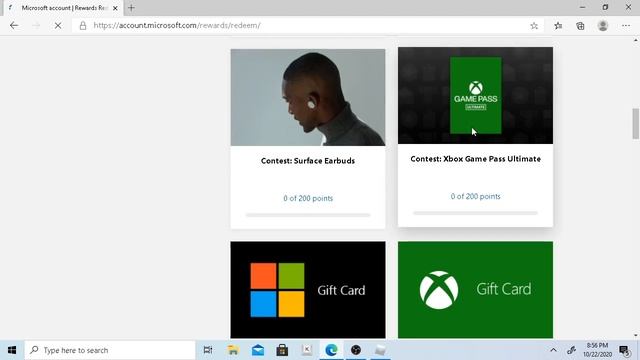Viewport: 640px width, 360px height.
Task: Open the K app taskbar icon
Action: 307,350
